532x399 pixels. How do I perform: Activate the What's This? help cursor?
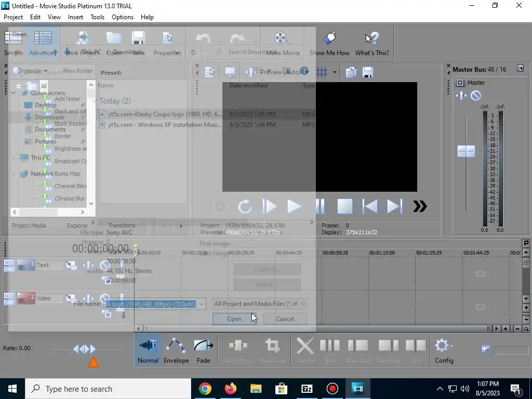pos(372,38)
